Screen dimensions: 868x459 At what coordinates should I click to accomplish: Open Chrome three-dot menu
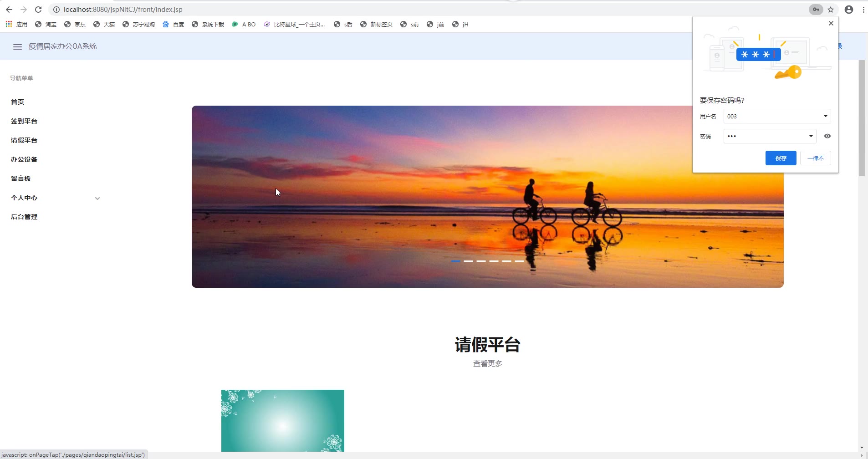tap(863, 10)
